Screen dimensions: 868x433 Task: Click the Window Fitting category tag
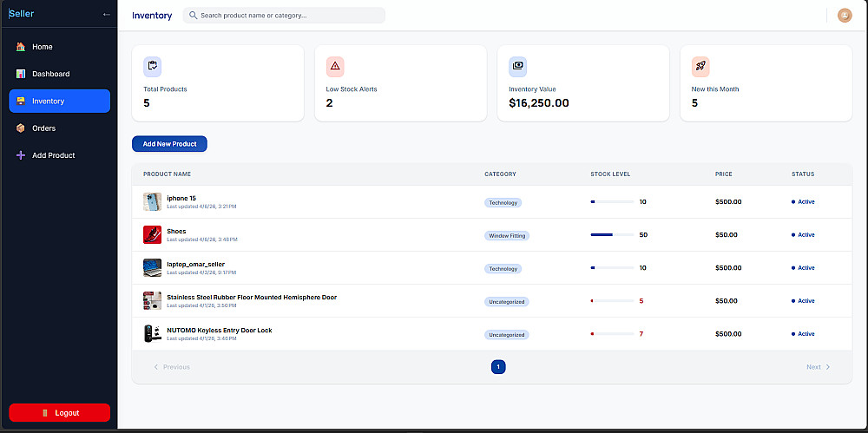507,236
